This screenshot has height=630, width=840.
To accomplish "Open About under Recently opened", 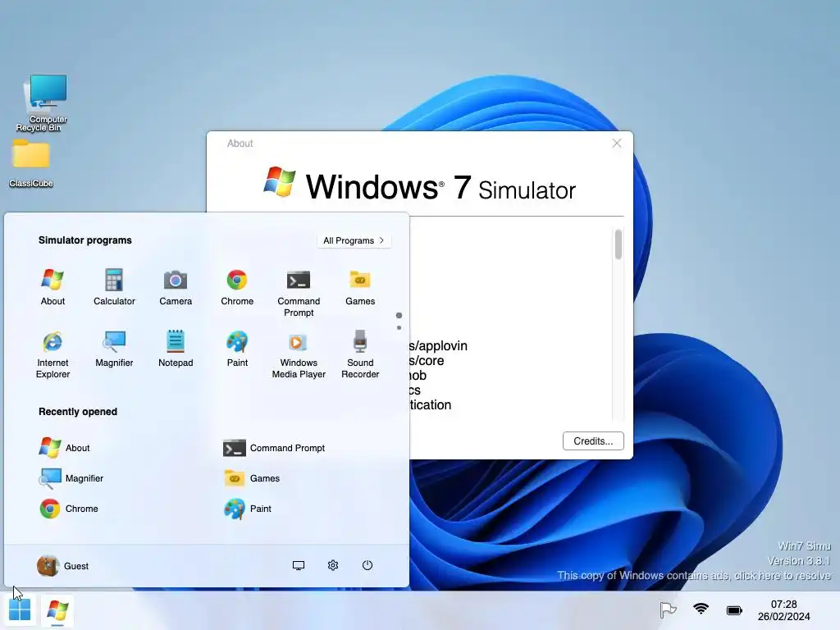I will click(64, 448).
